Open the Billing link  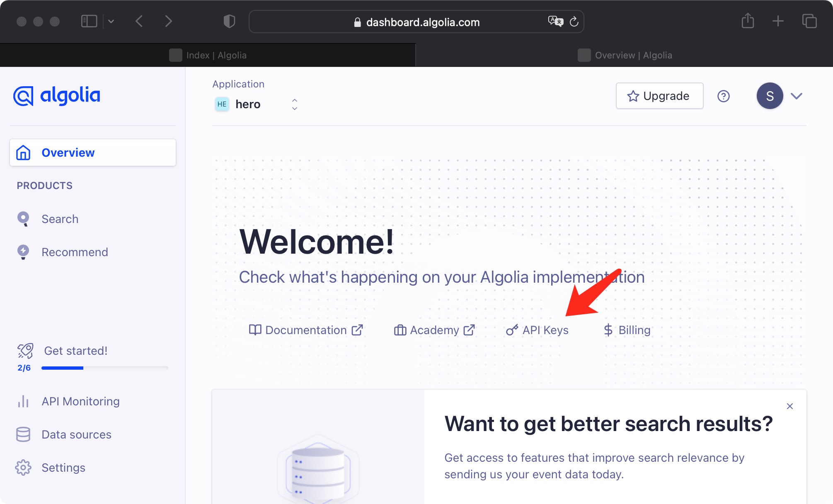click(x=627, y=330)
